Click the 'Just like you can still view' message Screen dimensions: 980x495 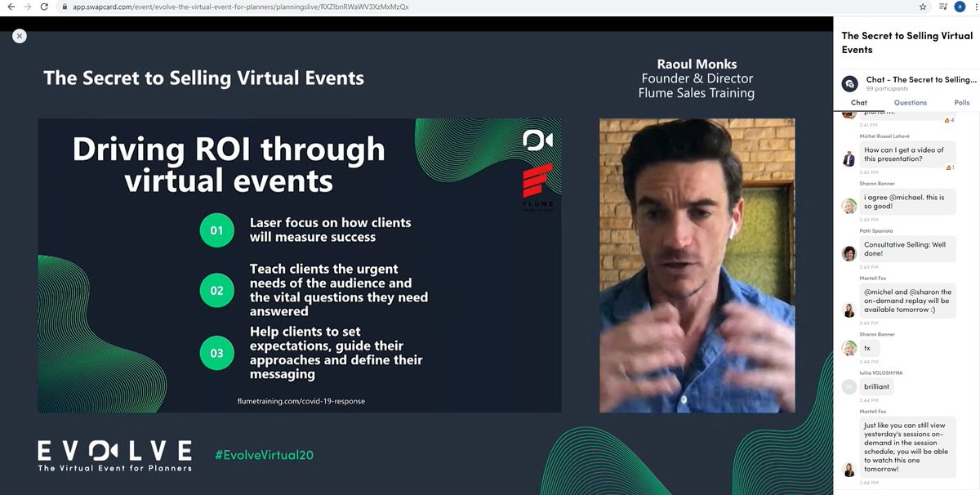click(908, 448)
